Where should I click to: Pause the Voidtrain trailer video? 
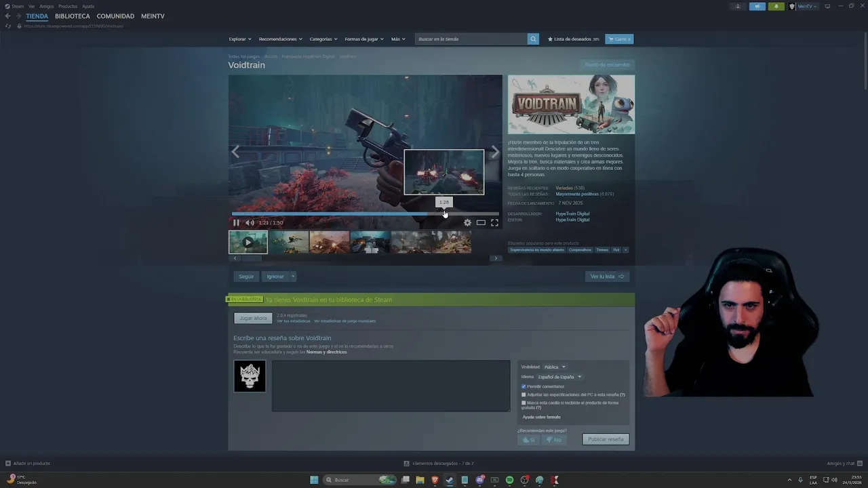(236, 222)
